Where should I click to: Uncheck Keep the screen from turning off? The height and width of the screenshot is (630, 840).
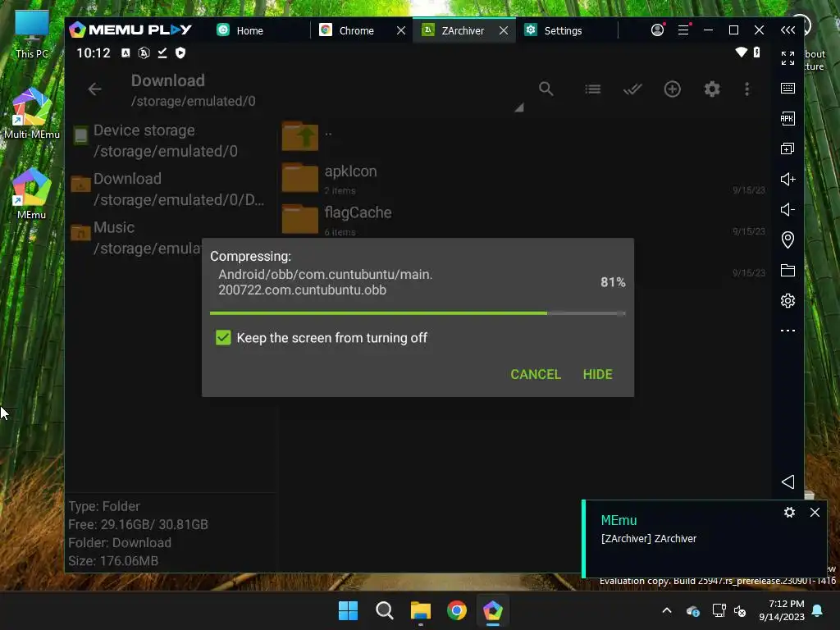(x=223, y=337)
